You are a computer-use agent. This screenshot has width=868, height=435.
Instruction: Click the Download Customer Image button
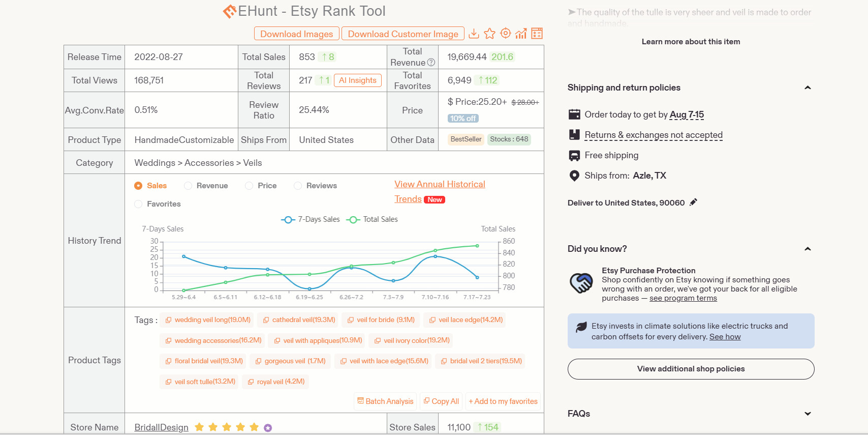coord(403,34)
